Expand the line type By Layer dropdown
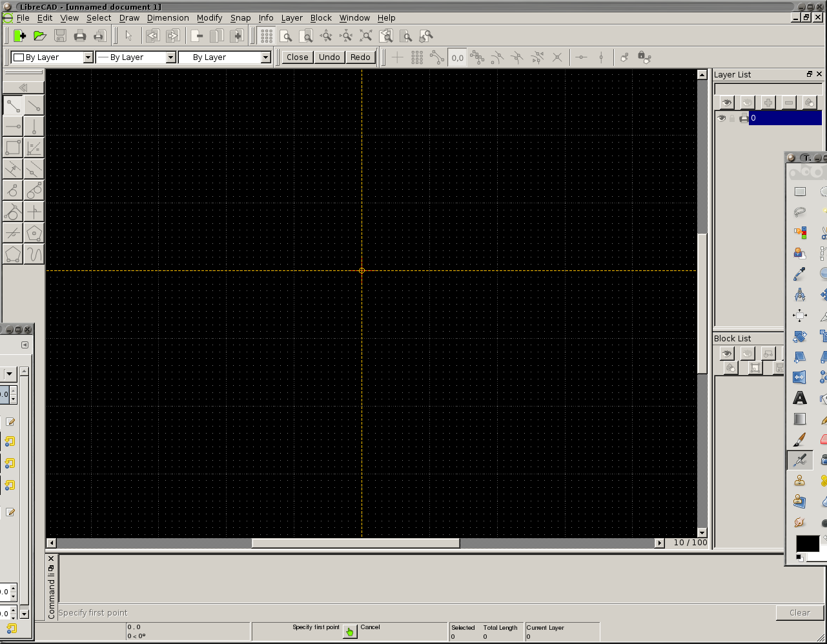This screenshot has height=644, width=827. (x=225, y=57)
